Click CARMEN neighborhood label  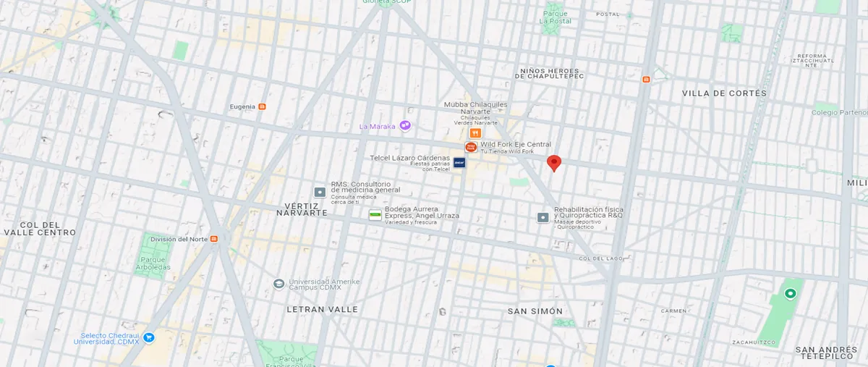(x=673, y=311)
